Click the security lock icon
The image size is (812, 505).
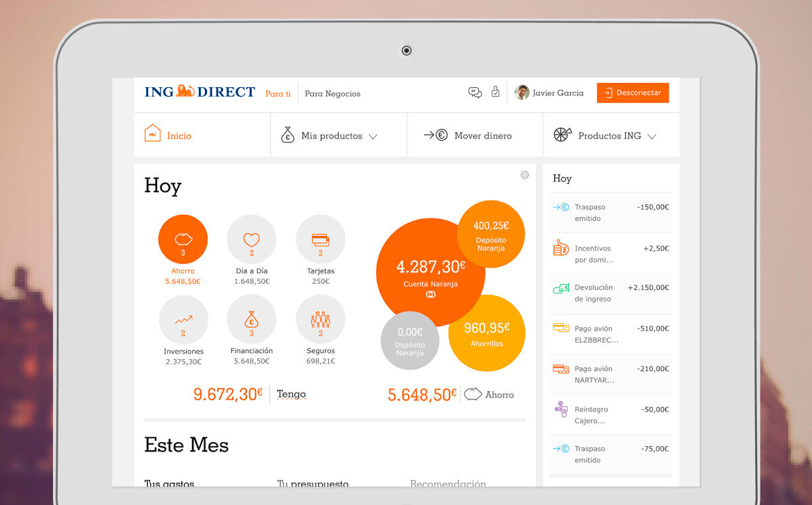[495, 92]
